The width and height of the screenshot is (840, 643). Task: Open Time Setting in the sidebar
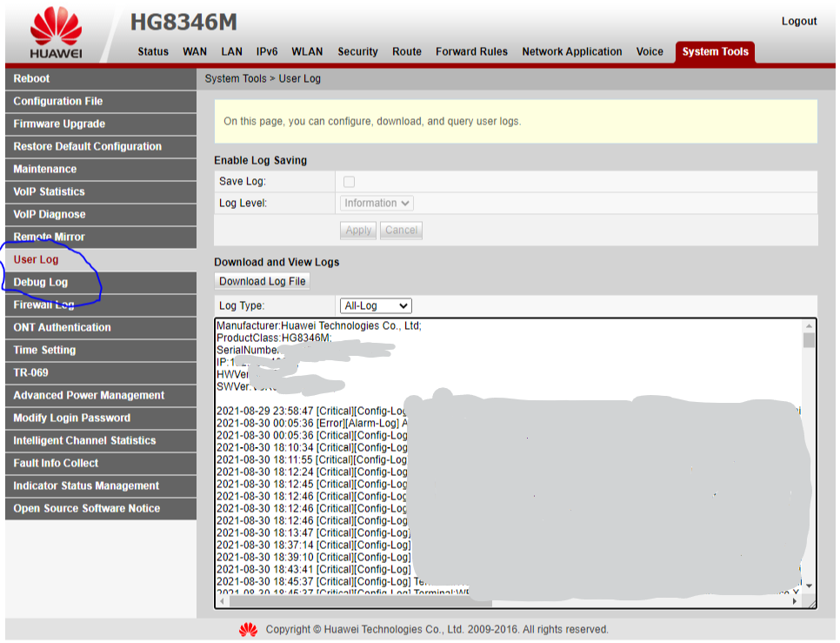[x=101, y=350]
